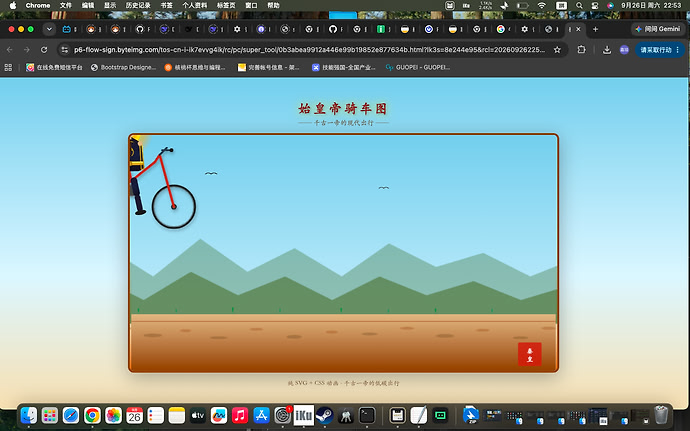Open the Chrome downloads icon
Image resolution: width=690 pixels, height=431 pixels.
607,50
